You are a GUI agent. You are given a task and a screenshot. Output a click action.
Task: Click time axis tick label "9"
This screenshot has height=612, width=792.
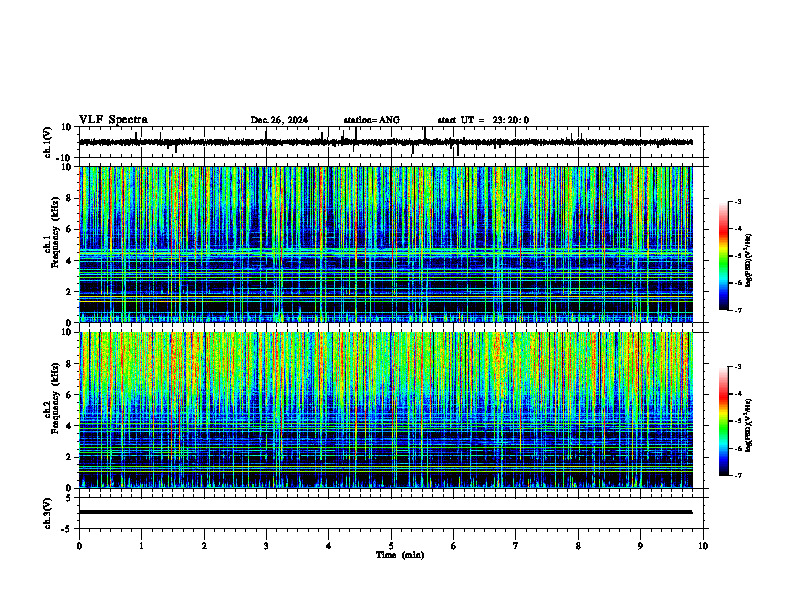coord(640,546)
